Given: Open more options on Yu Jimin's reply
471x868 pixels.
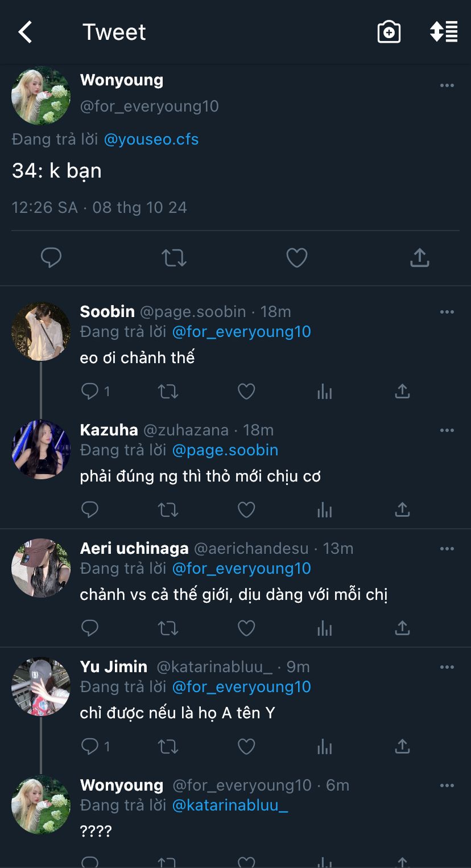Looking at the screenshot, I should coord(447,668).
